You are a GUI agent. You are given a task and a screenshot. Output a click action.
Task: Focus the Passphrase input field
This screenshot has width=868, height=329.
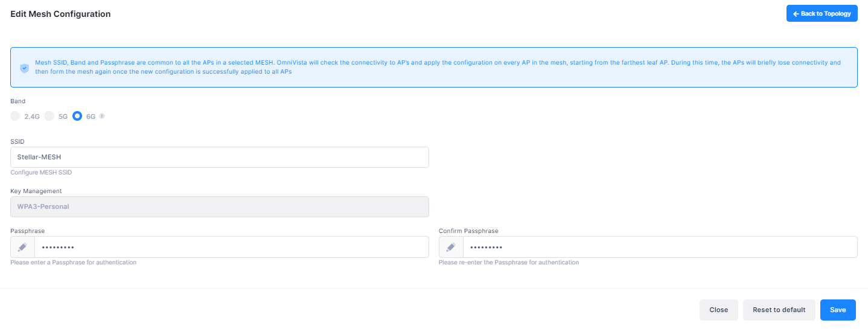(231, 247)
